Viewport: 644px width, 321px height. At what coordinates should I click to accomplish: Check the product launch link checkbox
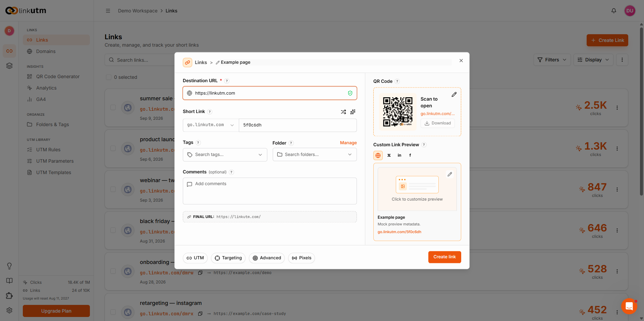click(113, 148)
